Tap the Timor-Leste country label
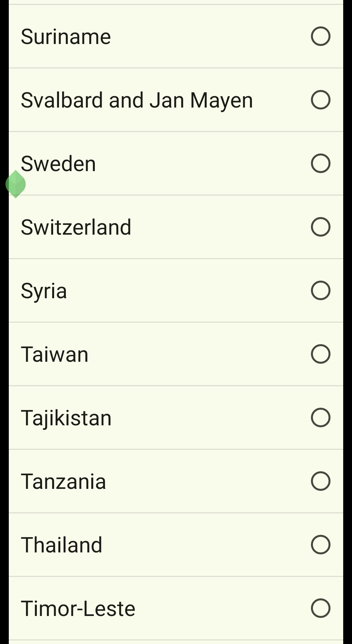 pos(78,608)
